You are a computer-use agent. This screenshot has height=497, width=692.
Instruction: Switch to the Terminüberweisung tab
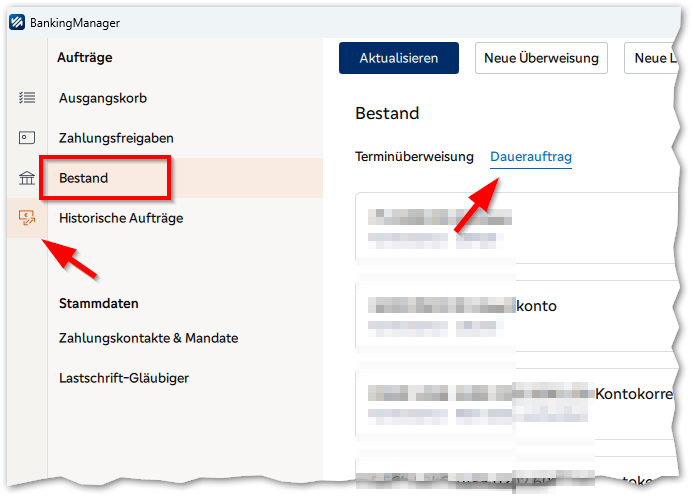414,157
